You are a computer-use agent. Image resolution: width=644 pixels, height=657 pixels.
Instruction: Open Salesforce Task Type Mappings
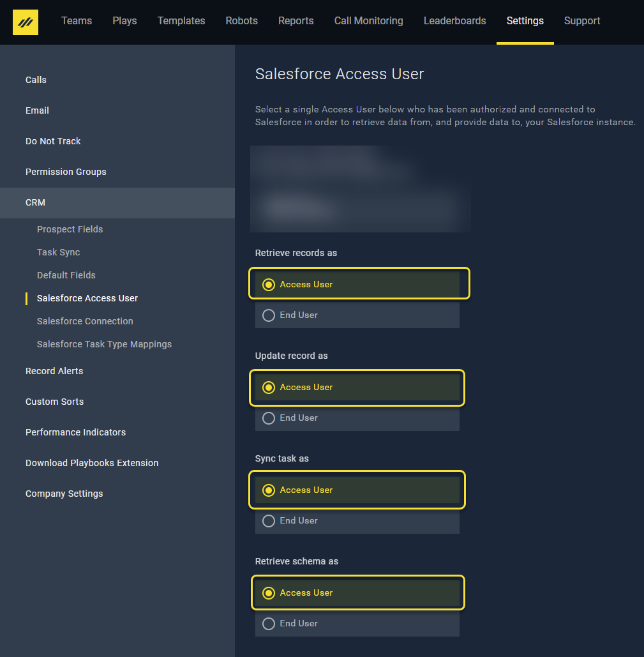tap(104, 344)
